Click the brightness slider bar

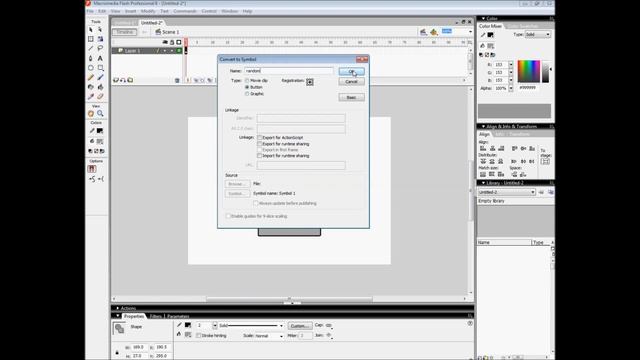point(545,71)
